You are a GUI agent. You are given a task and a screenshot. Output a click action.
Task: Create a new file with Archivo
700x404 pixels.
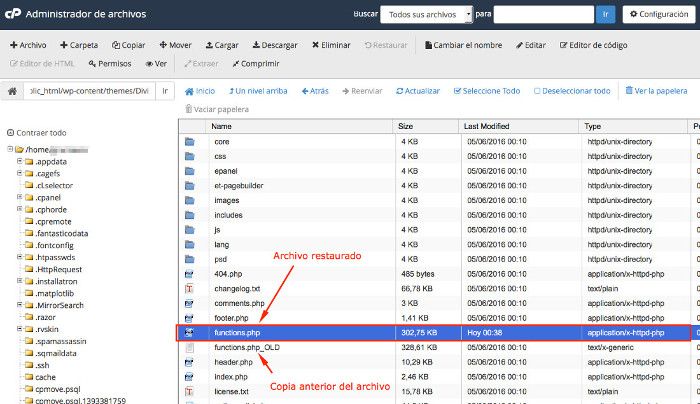tap(28, 45)
